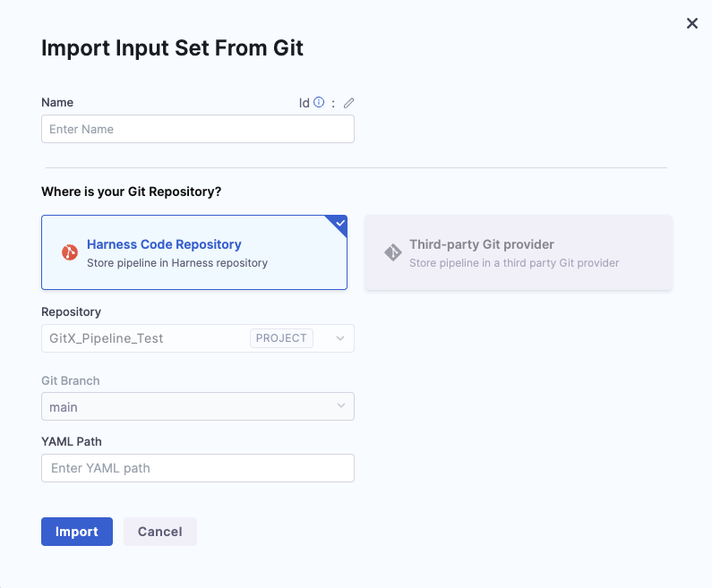Expand the Repository dropdown chevron

pos(339,338)
